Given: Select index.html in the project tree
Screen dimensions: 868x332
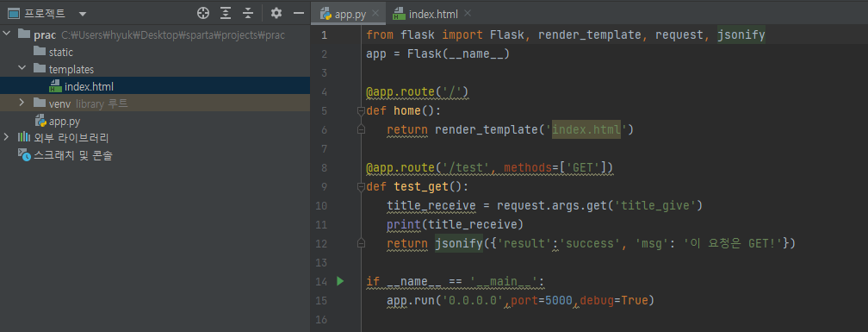Looking at the screenshot, I should click(x=90, y=86).
